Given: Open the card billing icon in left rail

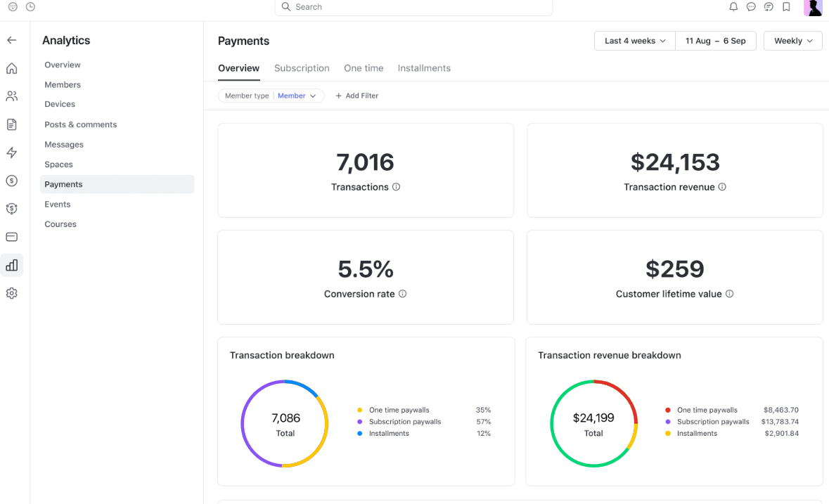Looking at the screenshot, I should (x=12, y=237).
